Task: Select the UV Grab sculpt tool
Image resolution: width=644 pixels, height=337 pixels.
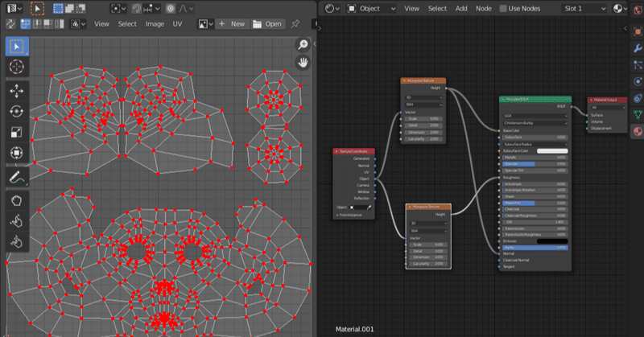Action: coord(17,201)
